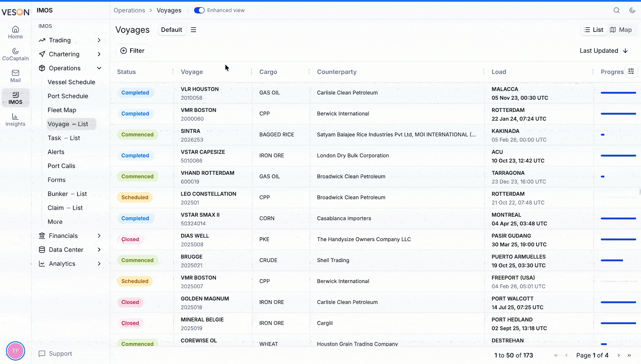641x364 pixels.
Task: Sort by the Counterparty column header
Action: pyautogui.click(x=337, y=72)
